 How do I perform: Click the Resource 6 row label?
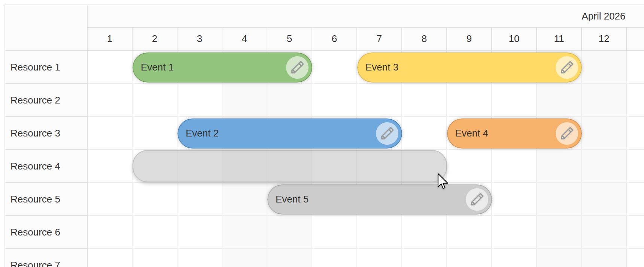[x=35, y=232]
